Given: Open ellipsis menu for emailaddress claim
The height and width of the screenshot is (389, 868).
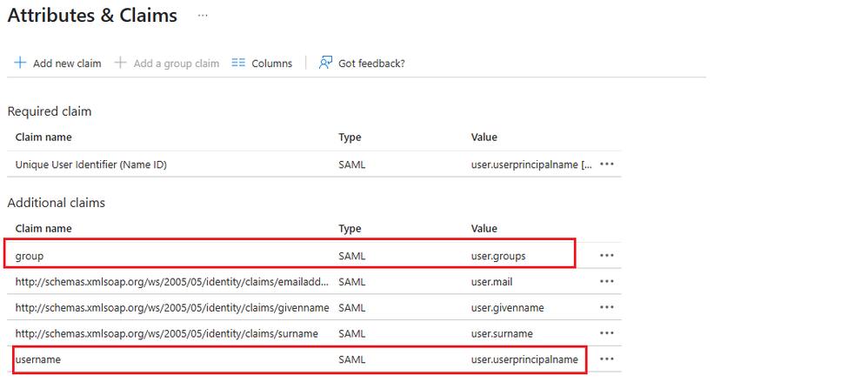Looking at the screenshot, I should (x=607, y=281).
